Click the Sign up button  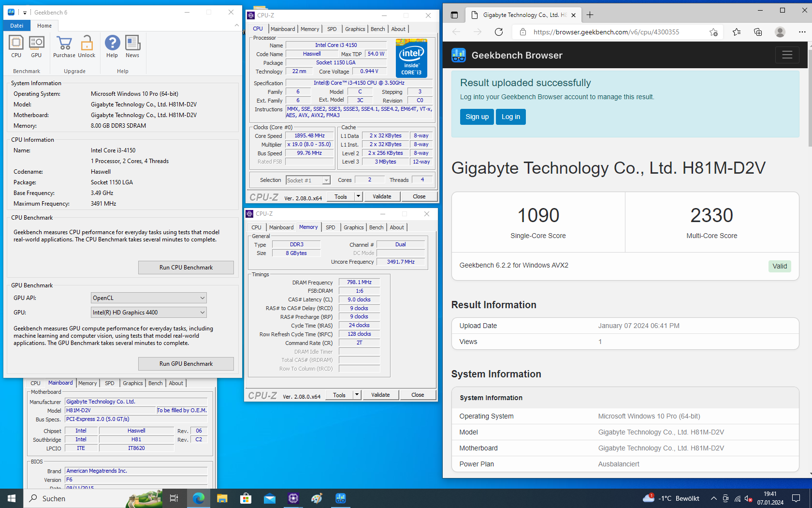pos(477,117)
